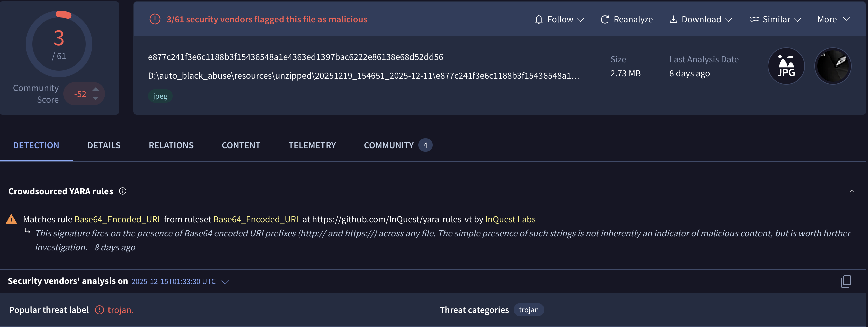Open the image preview thumbnail
868x327 pixels.
(833, 66)
